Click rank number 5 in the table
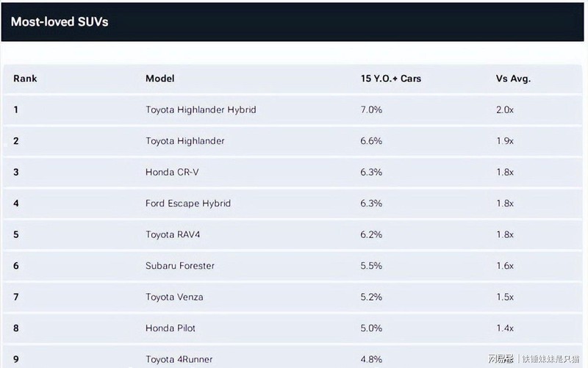The image size is (588, 368). pyautogui.click(x=16, y=234)
